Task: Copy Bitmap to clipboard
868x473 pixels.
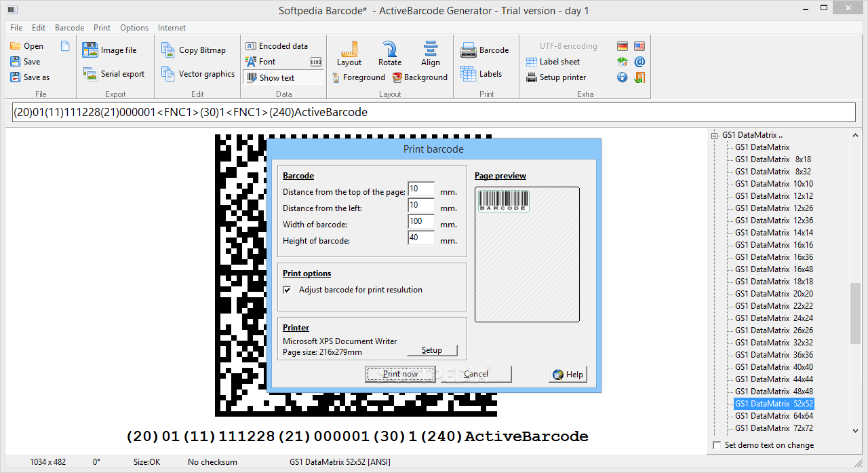Action: pyautogui.click(x=194, y=50)
